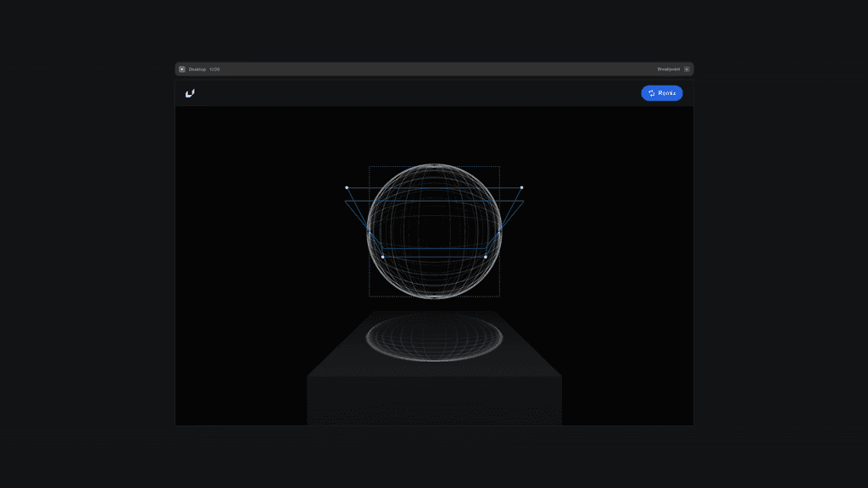Toggle the Desktop breakpoint active state
Viewport: 868px width, 488px height.
coord(197,69)
